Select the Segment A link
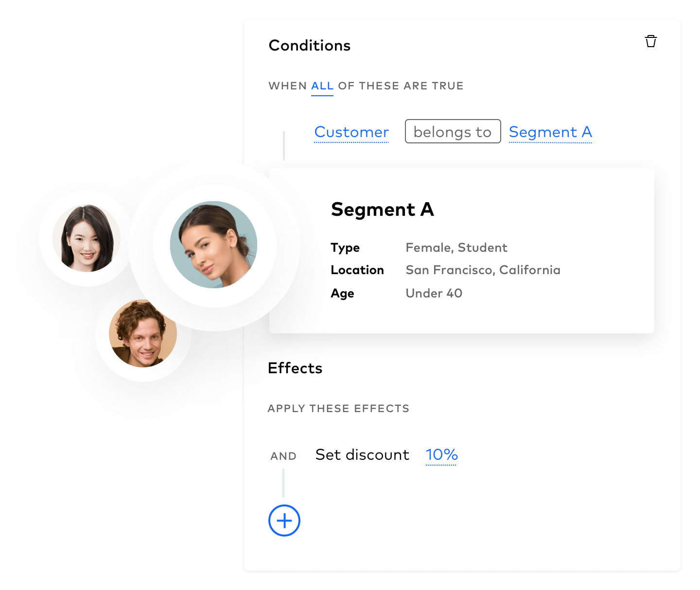 550,132
